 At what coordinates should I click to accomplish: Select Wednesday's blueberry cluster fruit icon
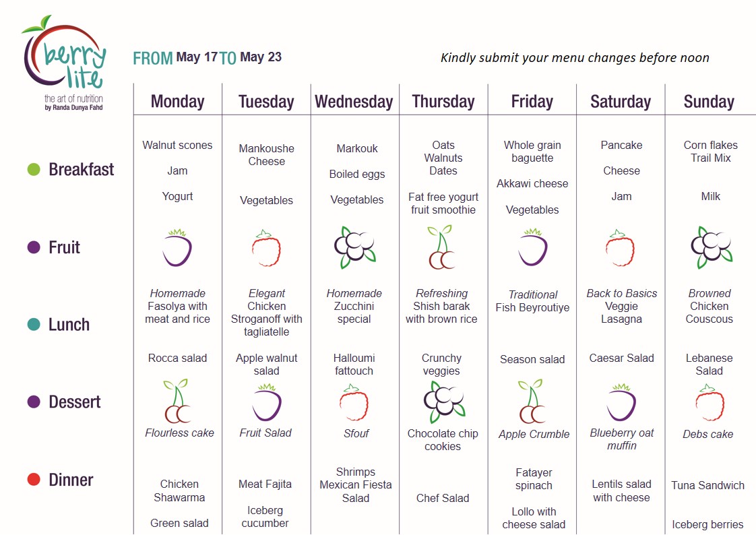(x=355, y=247)
